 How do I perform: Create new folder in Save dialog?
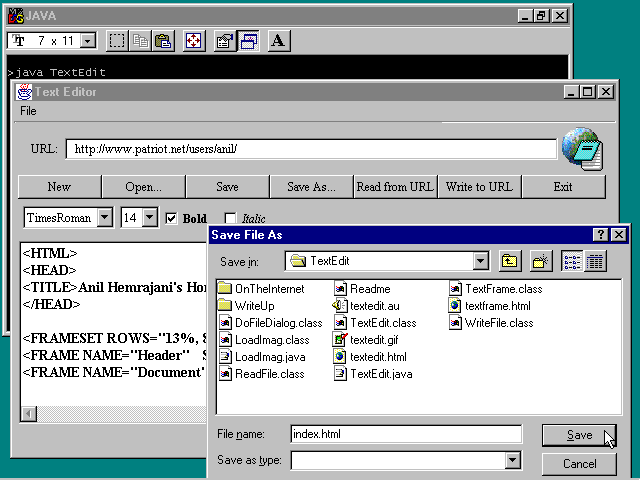click(540, 262)
